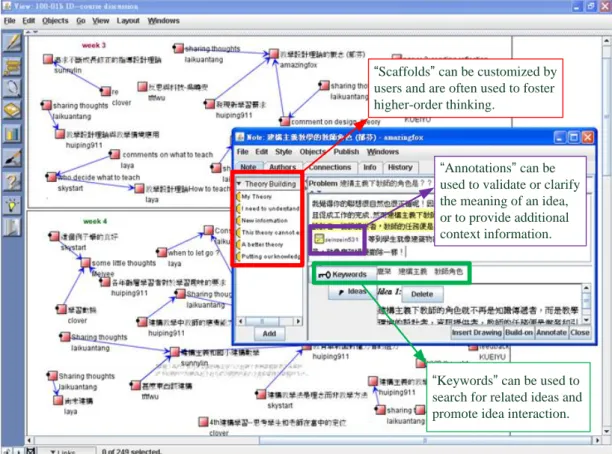This screenshot has height=454, width=612.
Task: Select 'My Theory' scaffold marker
Action: pos(239,196)
